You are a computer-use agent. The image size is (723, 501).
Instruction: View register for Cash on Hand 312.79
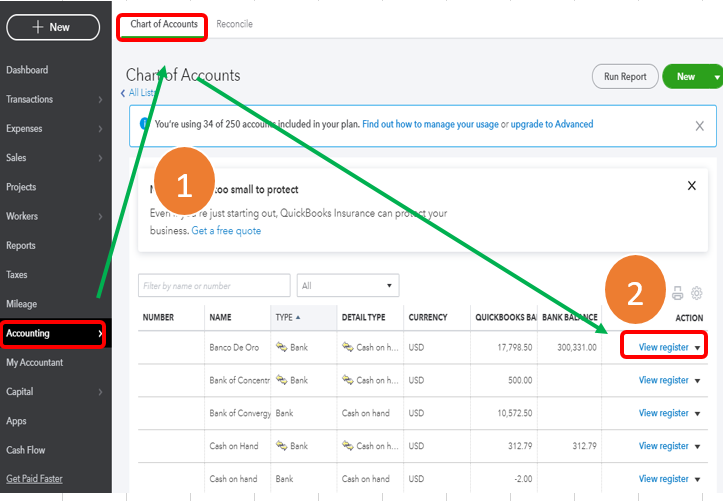pyautogui.click(x=664, y=446)
